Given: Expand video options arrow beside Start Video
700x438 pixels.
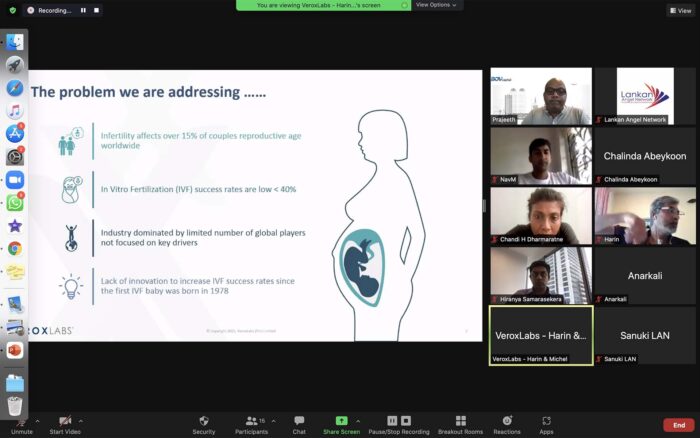Looking at the screenshot, I should tap(81, 420).
